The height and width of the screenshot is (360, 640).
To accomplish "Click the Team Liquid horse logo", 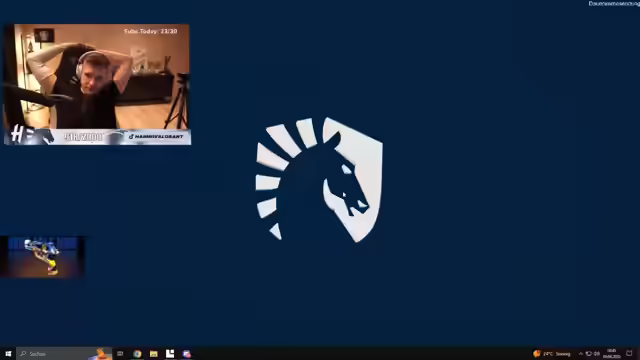I will (319, 180).
